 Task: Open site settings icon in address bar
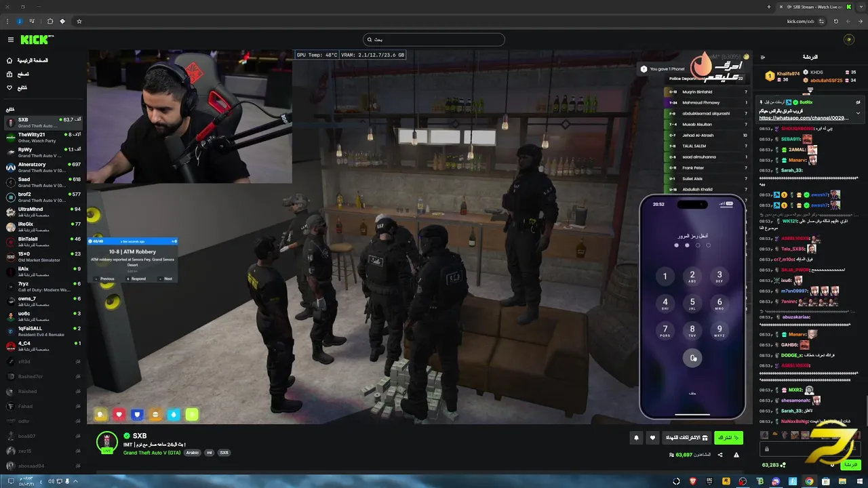tap(823, 21)
